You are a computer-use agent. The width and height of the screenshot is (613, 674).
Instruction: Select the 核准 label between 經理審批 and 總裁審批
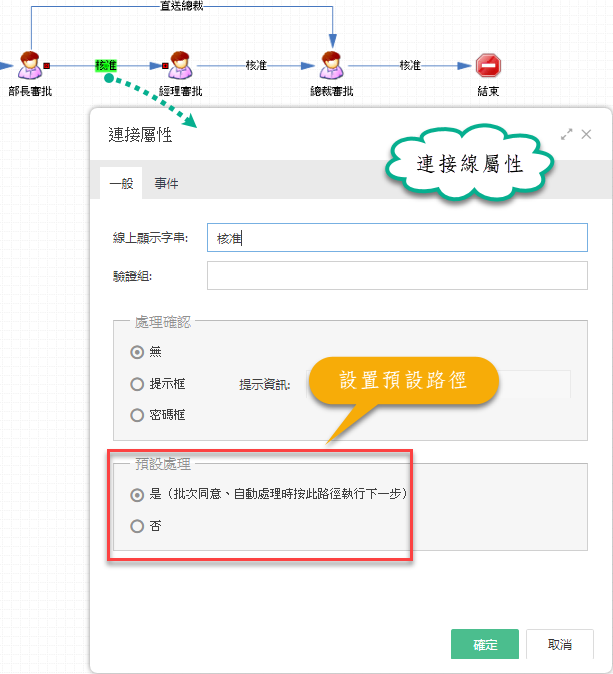(256, 65)
